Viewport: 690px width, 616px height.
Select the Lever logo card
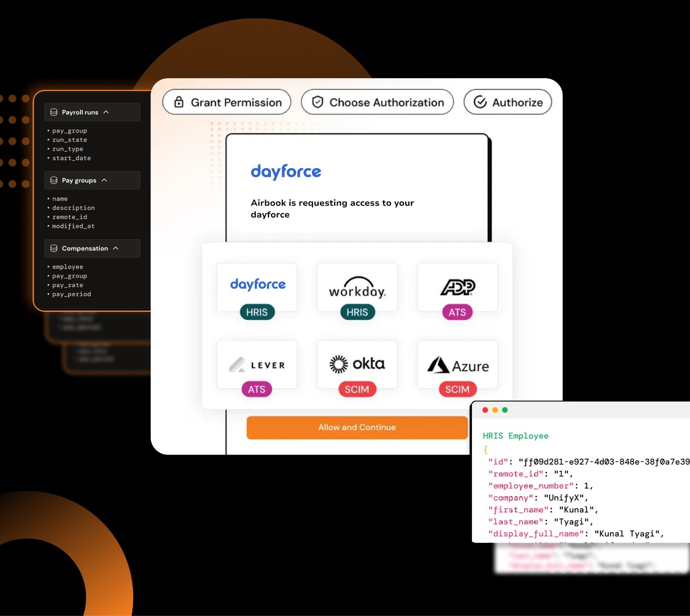pos(257,364)
